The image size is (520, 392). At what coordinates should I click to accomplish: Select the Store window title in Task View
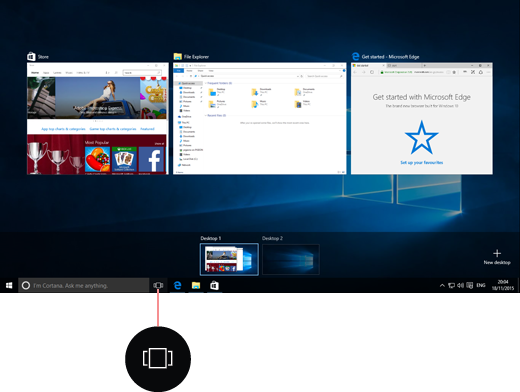pos(43,57)
